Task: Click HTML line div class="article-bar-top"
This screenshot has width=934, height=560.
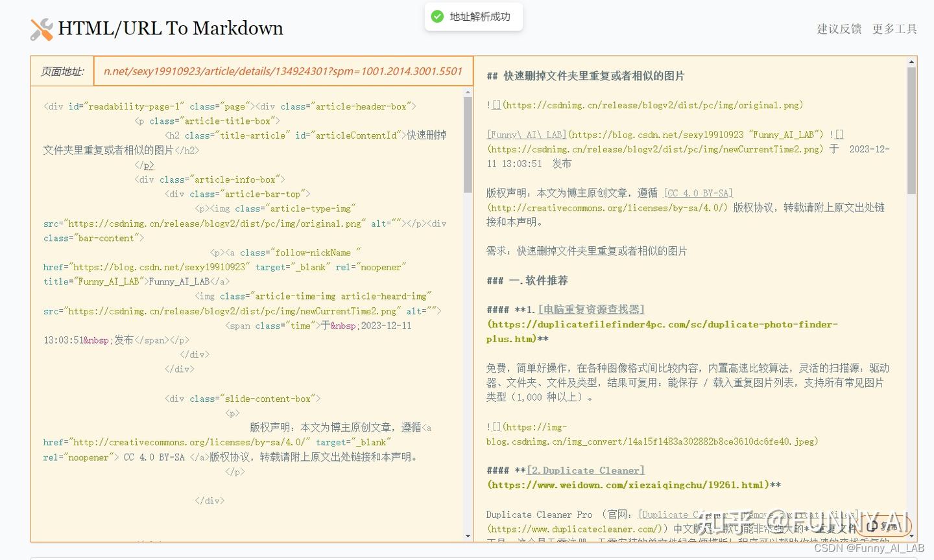Action: [237, 194]
